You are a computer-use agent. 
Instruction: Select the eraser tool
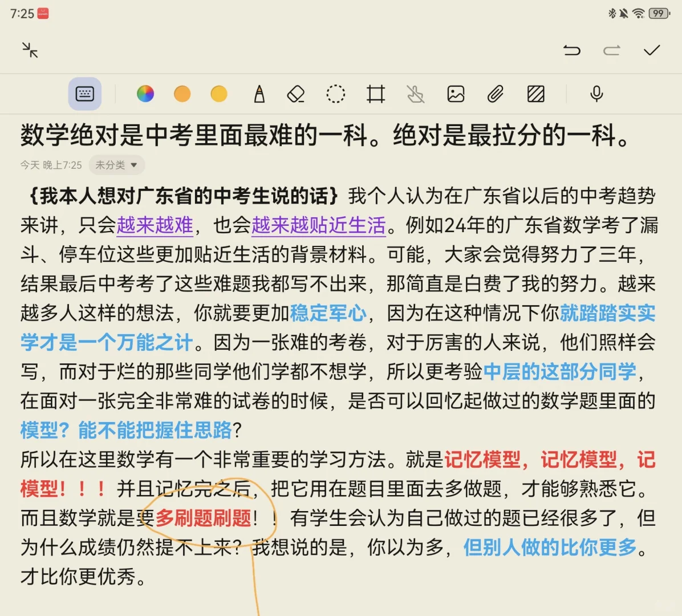tap(296, 94)
